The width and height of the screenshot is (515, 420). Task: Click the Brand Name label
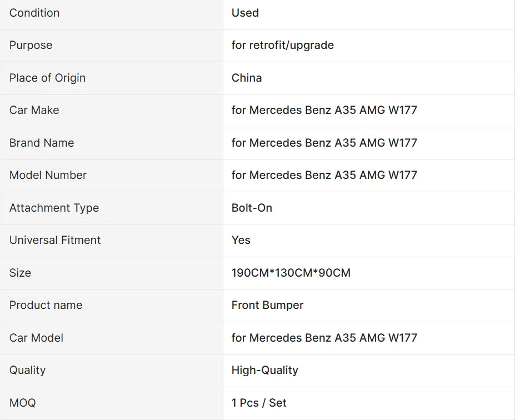point(42,143)
